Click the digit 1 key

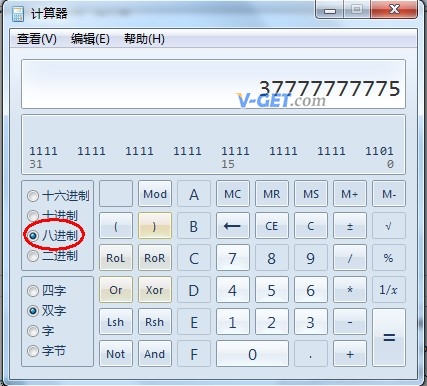point(233,322)
